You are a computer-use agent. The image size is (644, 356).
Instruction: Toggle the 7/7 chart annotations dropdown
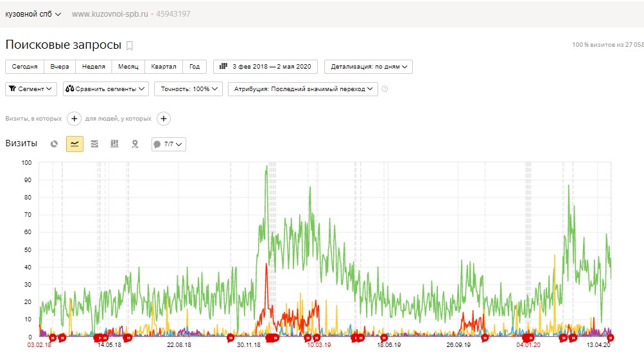[169, 144]
